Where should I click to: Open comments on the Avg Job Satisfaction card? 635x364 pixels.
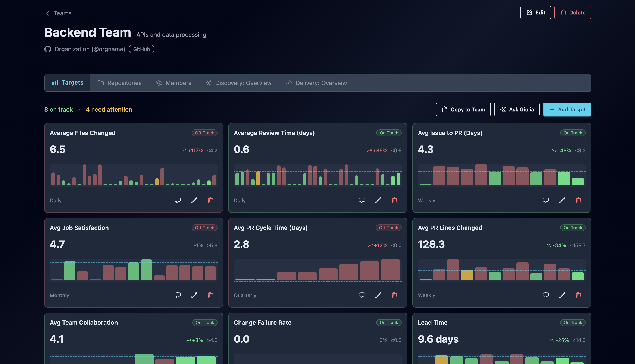pos(178,295)
